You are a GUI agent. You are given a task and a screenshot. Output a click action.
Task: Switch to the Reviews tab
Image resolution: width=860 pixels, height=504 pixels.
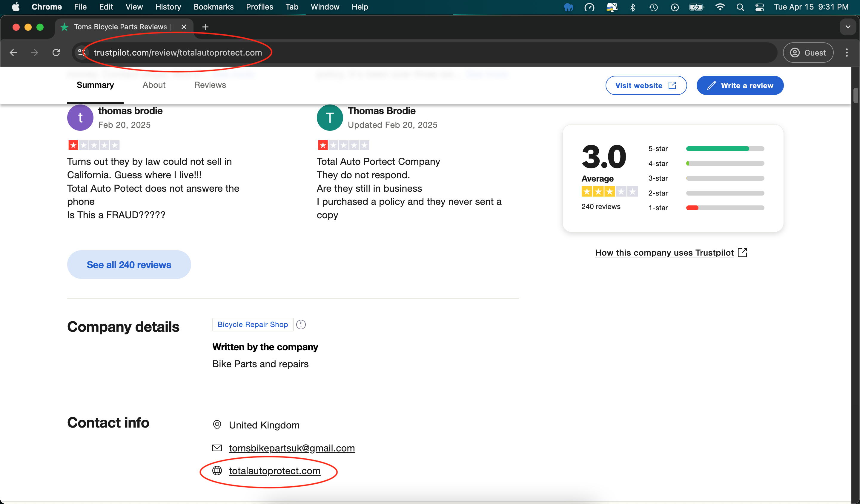[210, 85]
